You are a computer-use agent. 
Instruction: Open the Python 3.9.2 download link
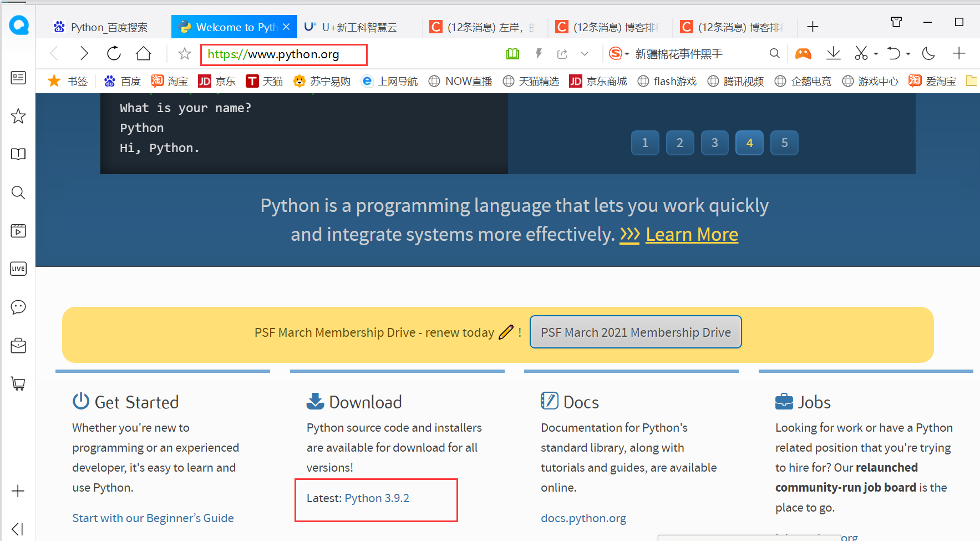377,498
